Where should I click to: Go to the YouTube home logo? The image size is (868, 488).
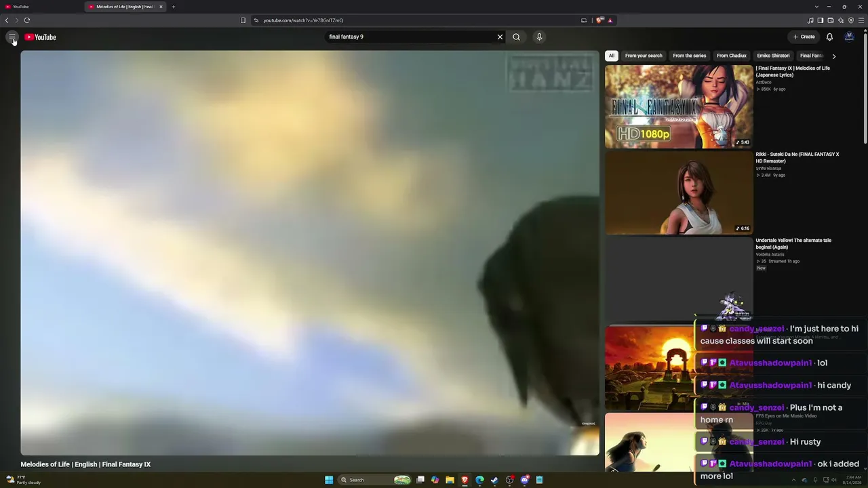click(40, 37)
